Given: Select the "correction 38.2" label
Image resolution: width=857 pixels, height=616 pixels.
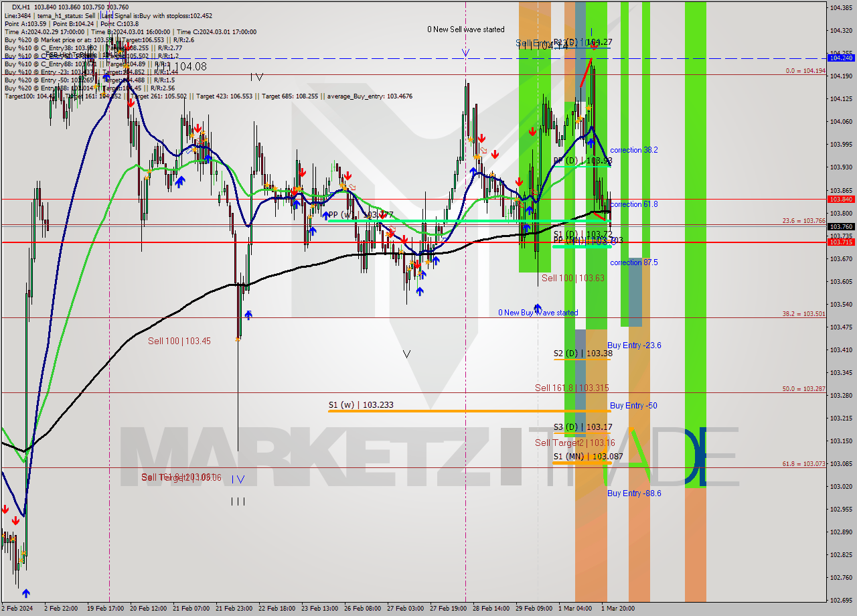Looking at the screenshot, I should click(633, 150).
